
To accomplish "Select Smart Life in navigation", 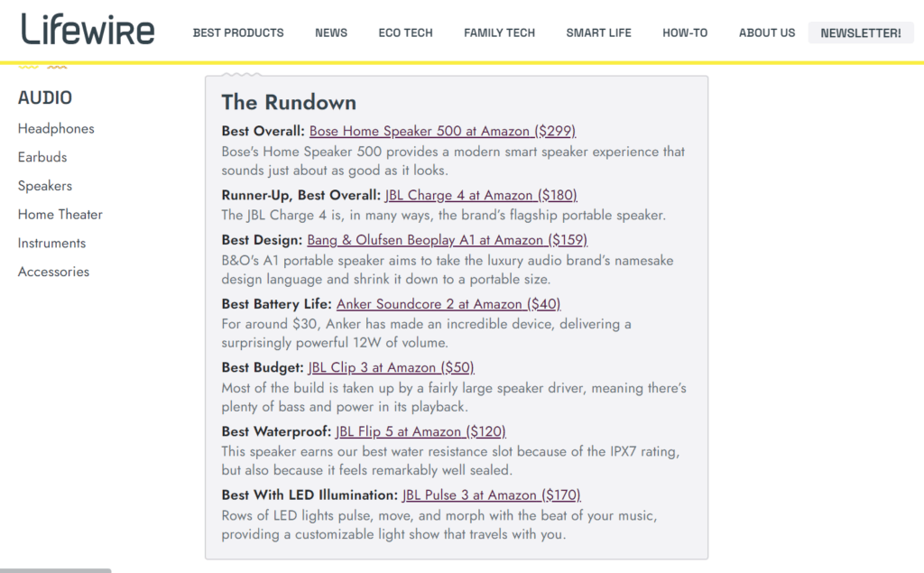I will coord(599,33).
